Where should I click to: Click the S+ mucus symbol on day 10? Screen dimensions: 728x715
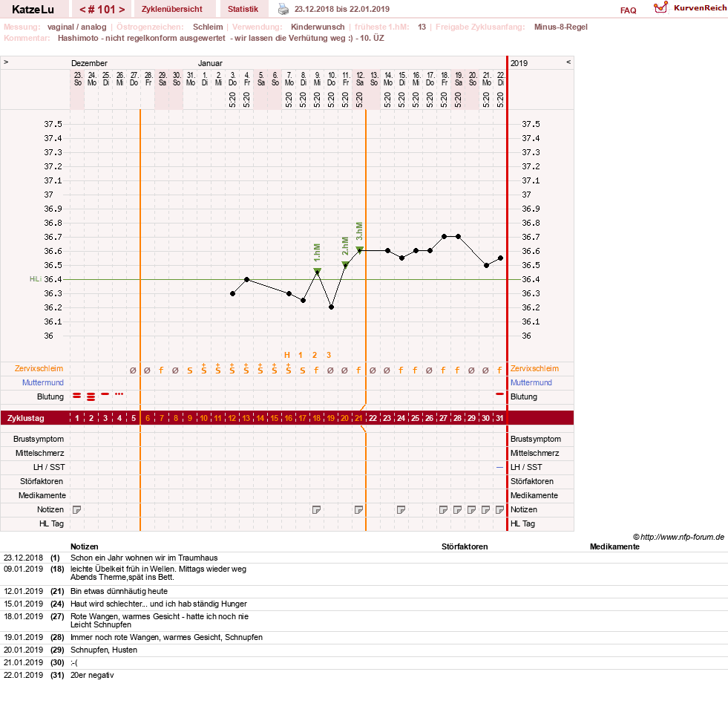204,369
